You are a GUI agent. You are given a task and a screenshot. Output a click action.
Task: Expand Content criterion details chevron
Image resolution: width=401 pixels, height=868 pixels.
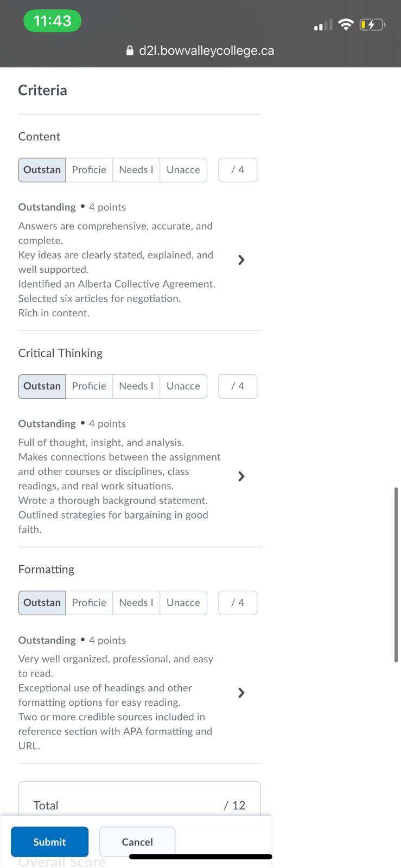[241, 260]
